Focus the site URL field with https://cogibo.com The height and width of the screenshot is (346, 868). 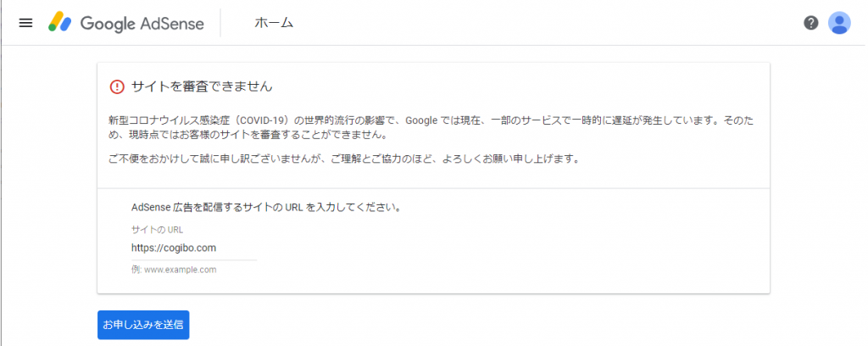(x=194, y=248)
